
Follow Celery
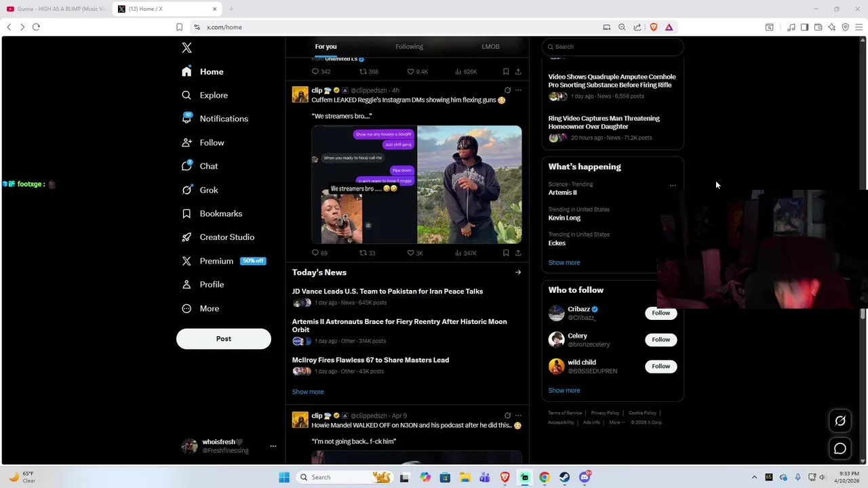pyautogui.click(x=660, y=340)
